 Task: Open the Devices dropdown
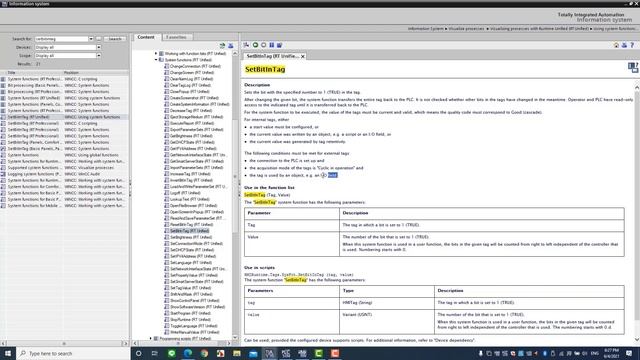tap(98, 47)
